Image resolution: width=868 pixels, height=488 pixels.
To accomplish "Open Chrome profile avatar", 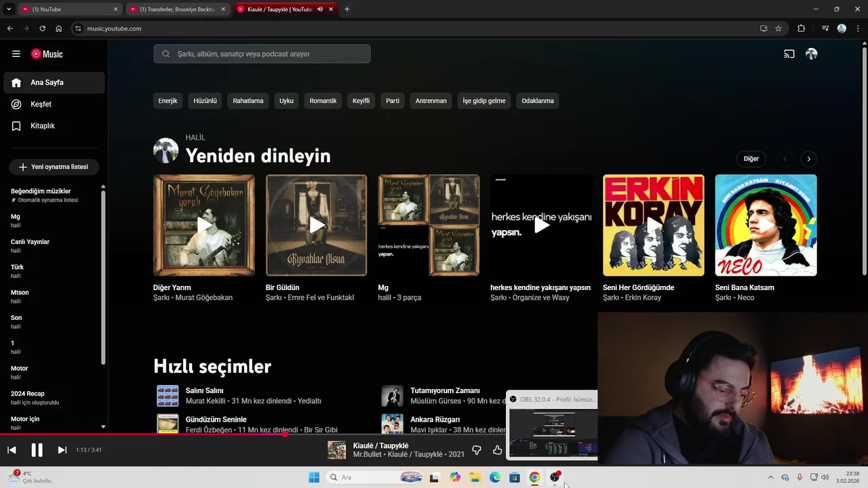I will tap(842, 28).
